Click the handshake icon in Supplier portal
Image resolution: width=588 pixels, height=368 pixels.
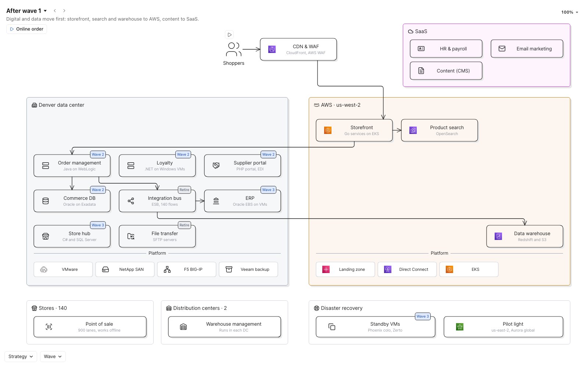216,166
